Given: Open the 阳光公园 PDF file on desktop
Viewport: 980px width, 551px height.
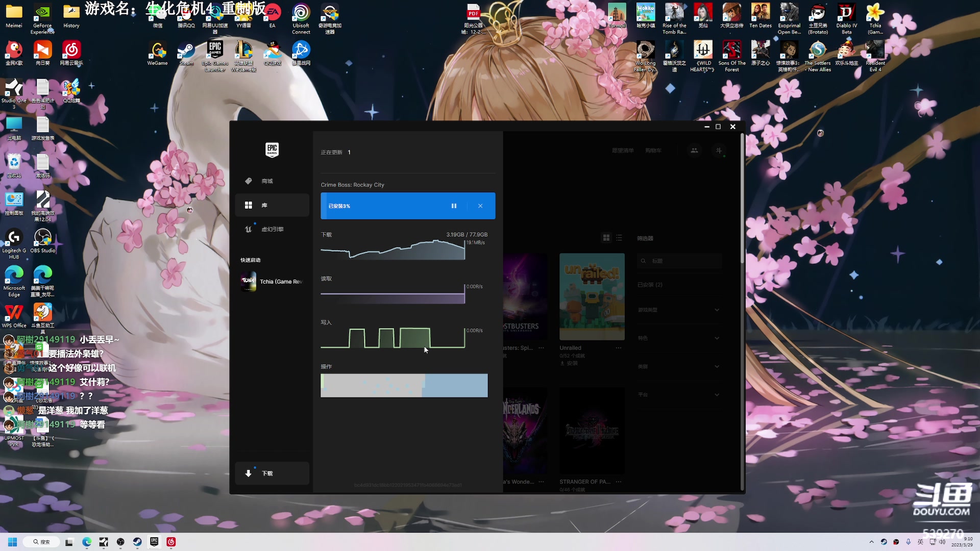Looking at the screenshot, I should pos(474,19).
